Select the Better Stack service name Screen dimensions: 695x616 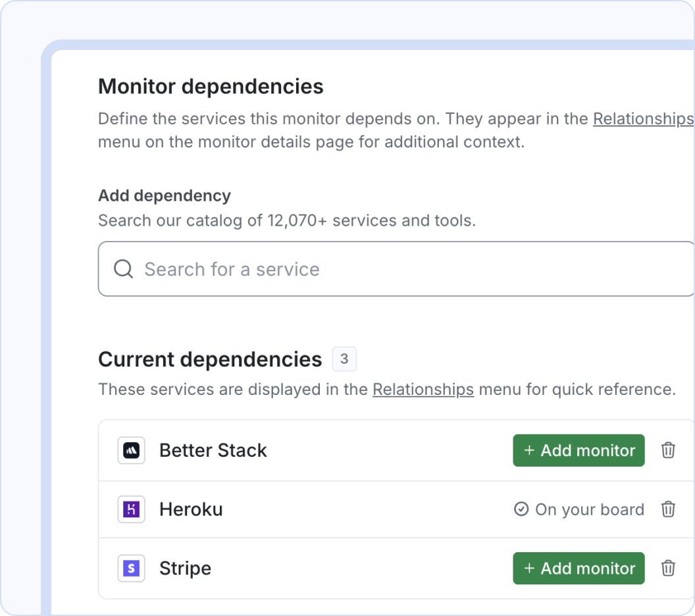[x=213, y=450]
